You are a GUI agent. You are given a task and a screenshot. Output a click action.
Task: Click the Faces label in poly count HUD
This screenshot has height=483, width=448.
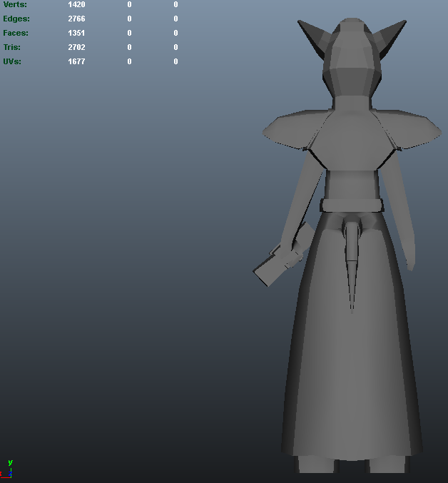pos(16,33)
